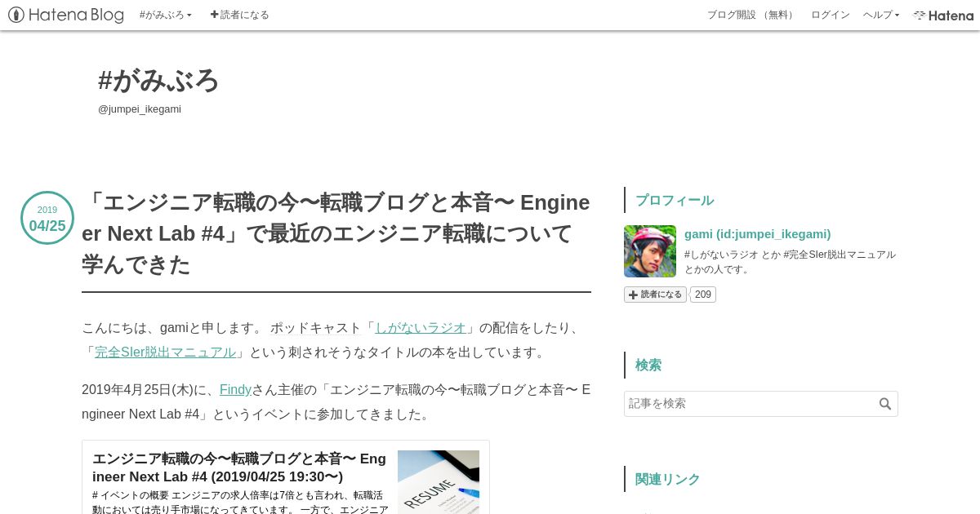Click 読者になる in the top bar

pyautogui.click(x=239, y=15)
